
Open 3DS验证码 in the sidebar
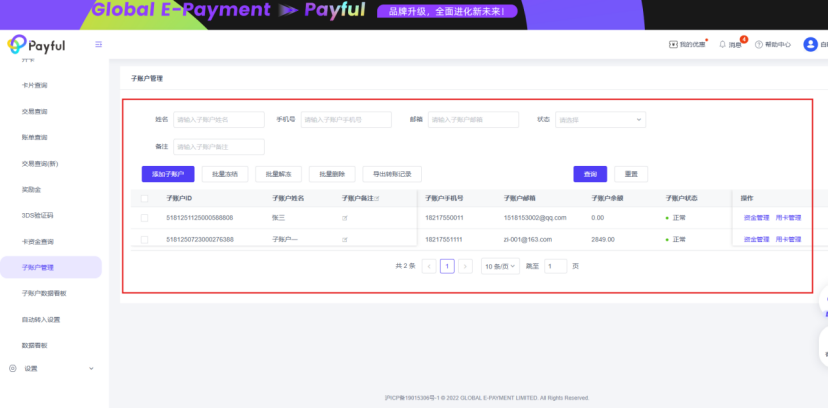coord(37,215)
